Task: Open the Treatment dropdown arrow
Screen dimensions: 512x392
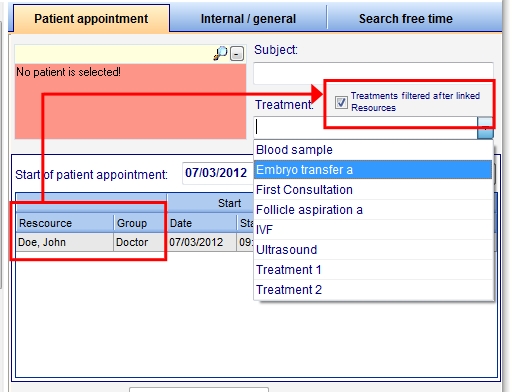Action: [x=485, y=128]
